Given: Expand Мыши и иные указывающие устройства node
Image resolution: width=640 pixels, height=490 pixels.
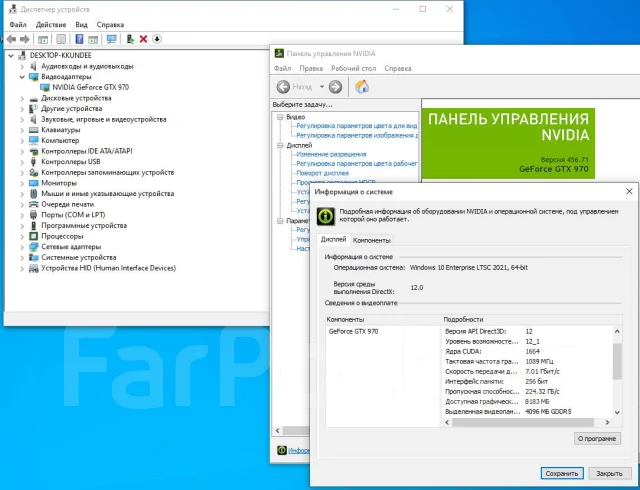Looking at the screenshot, I should tap(22, 194).
